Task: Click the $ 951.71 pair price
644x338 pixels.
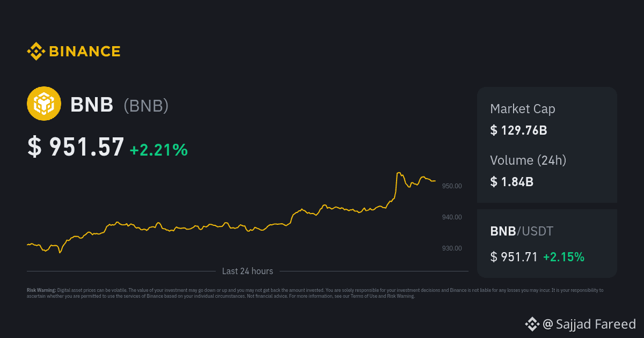Action: point(514,257)
